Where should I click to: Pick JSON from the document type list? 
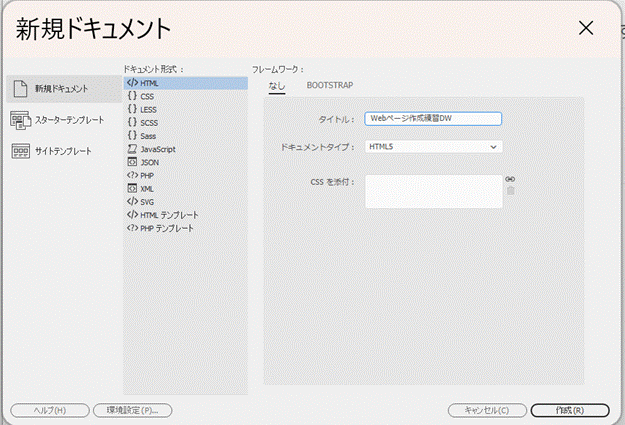point(150,161)
